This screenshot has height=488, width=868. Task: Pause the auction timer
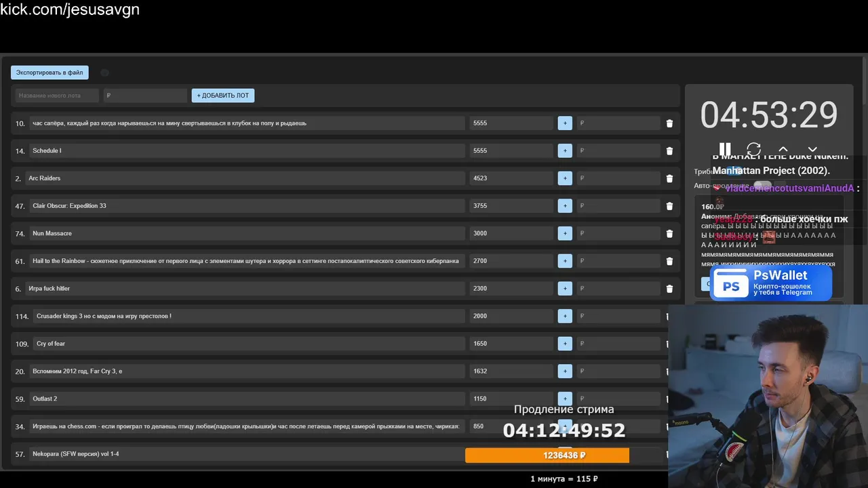coord(725,149)
